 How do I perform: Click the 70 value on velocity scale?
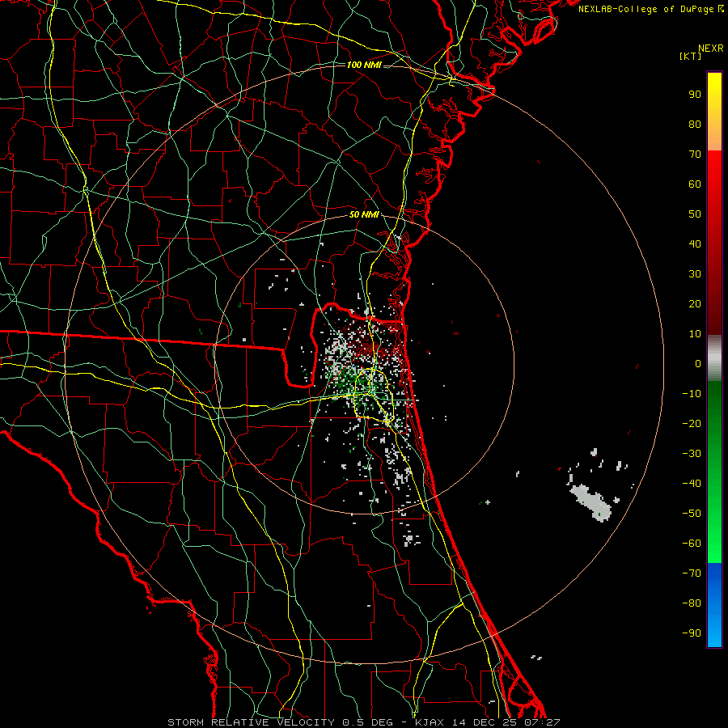tap(695, 154)
